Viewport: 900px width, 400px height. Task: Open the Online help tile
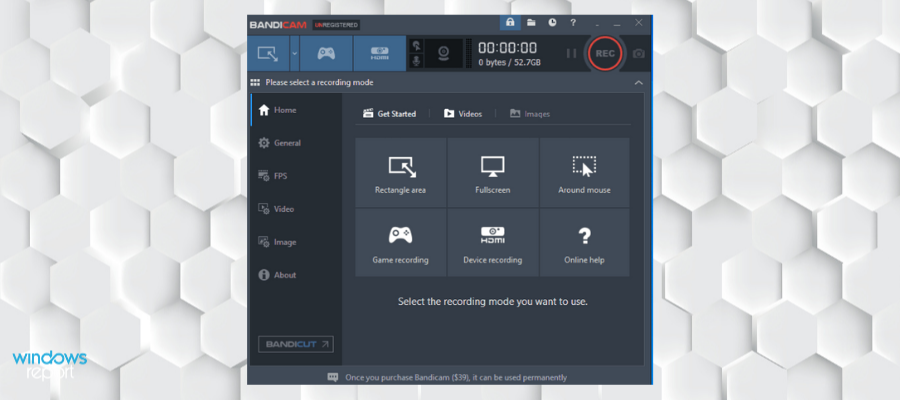(584, 242)
